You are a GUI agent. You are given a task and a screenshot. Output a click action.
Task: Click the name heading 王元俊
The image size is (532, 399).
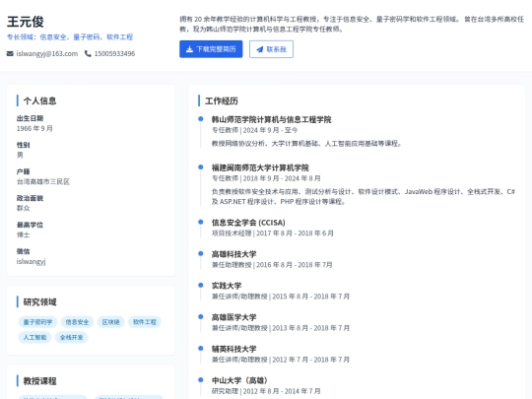tap(26, 22)
